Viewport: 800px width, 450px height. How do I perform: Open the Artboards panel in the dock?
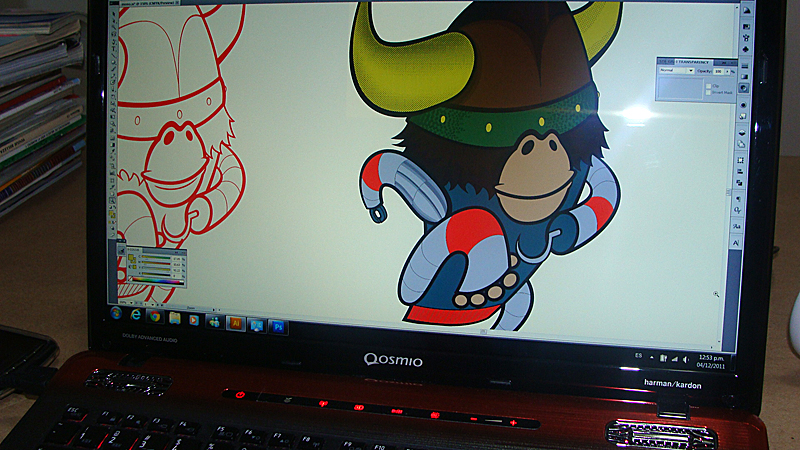742,144
